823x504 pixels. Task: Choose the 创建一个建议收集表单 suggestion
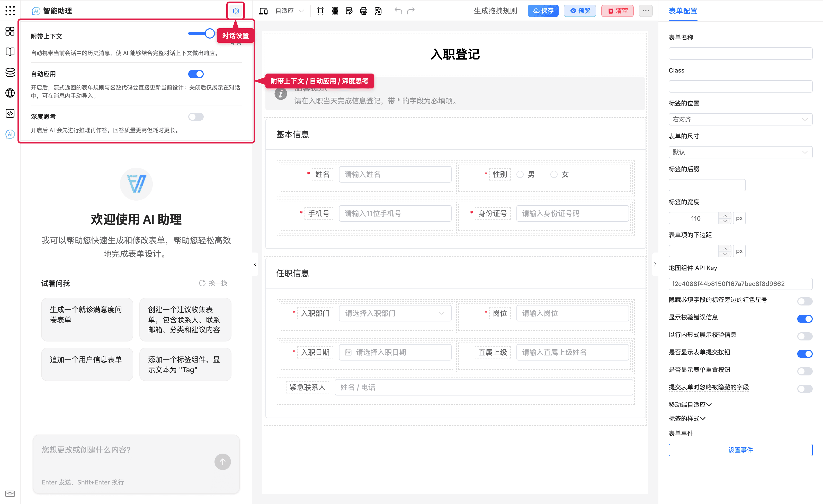[x=185, y=320]
